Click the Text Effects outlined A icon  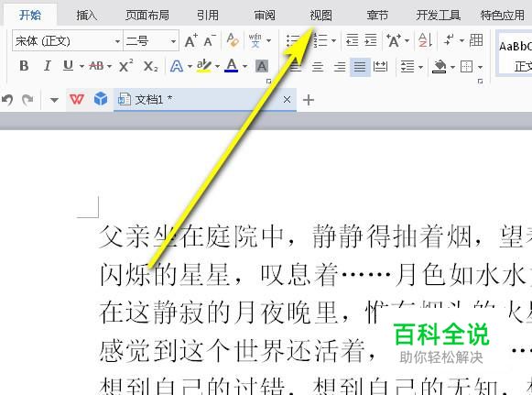[177, 66]
